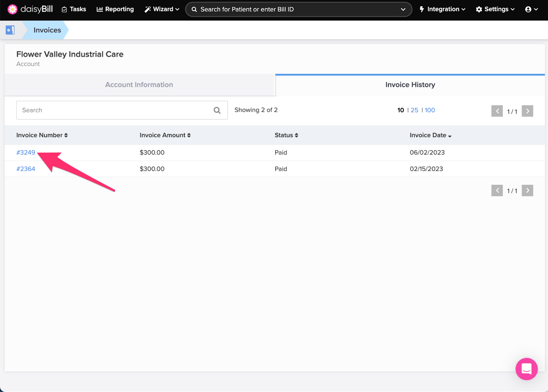Expand the Wizard dropdown menu
This screenshot has height=392, width=548.
161,9
